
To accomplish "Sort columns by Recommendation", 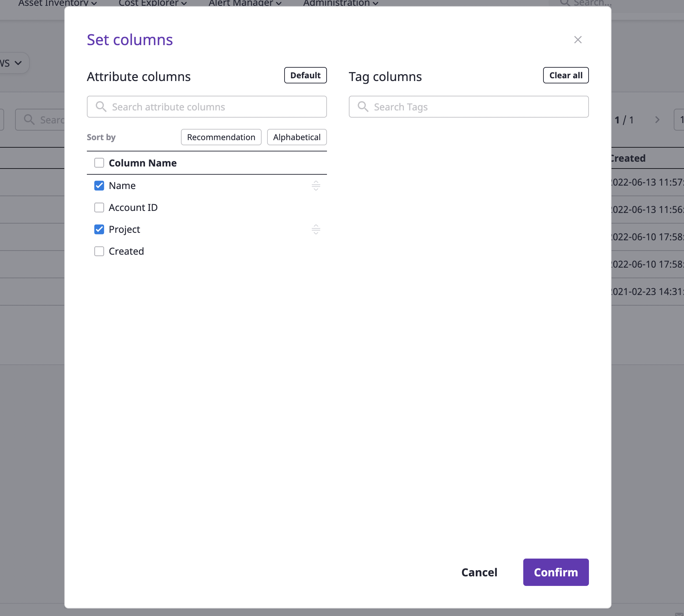I will click(221, 137).
